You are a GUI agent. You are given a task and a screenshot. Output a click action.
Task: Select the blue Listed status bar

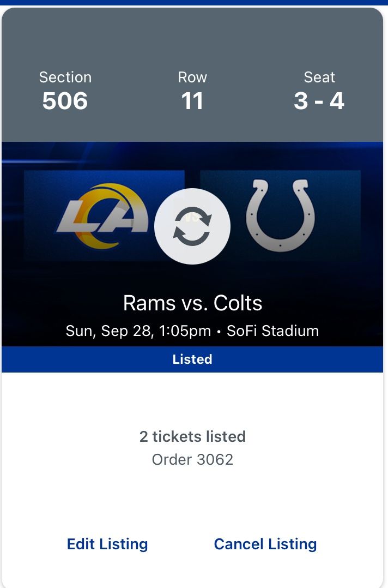pyautogui.click(x=192, y=359)
